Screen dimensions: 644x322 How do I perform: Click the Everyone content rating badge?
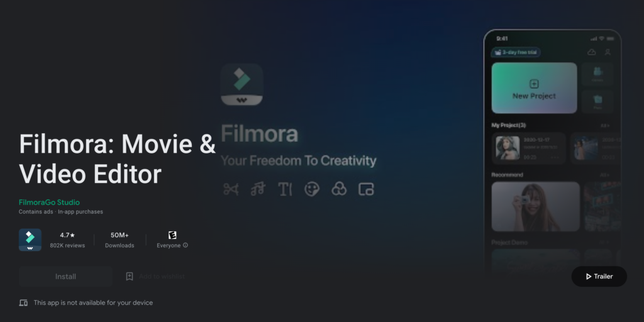click(172, 235)
